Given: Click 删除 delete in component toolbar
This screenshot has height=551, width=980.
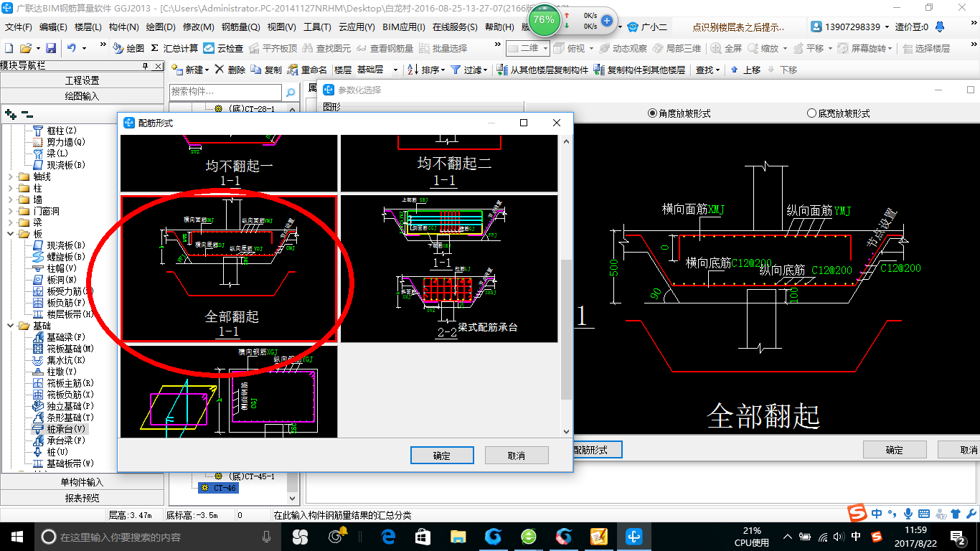Looking at the screenshot, I should tap(230, 70).
